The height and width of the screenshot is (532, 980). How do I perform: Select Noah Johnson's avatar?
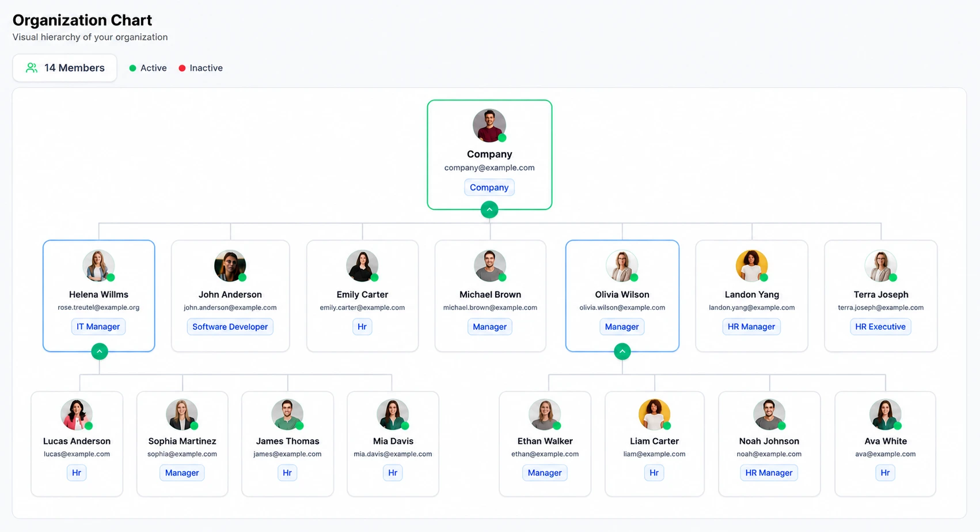click(769, 415)
